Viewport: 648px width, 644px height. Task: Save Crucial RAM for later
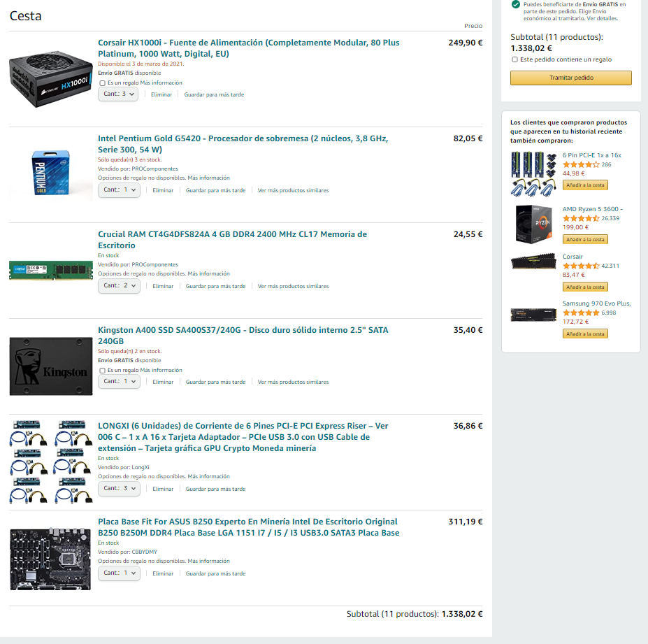pyautogui.click(x=216, y=286)
